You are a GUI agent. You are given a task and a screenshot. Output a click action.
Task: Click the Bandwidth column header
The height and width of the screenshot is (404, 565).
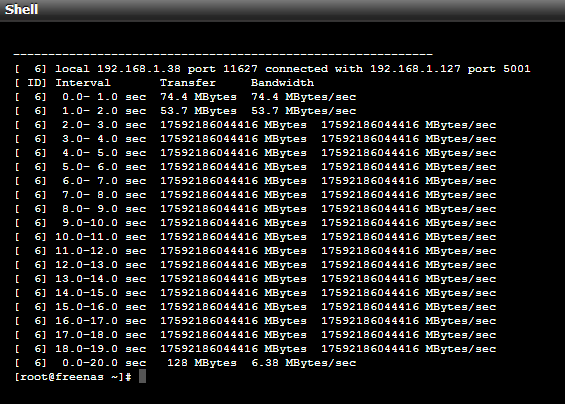(282, 83)
